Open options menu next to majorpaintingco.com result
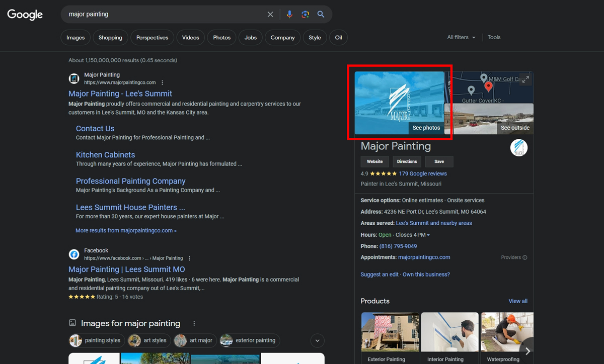 click(x=162, y=82)
